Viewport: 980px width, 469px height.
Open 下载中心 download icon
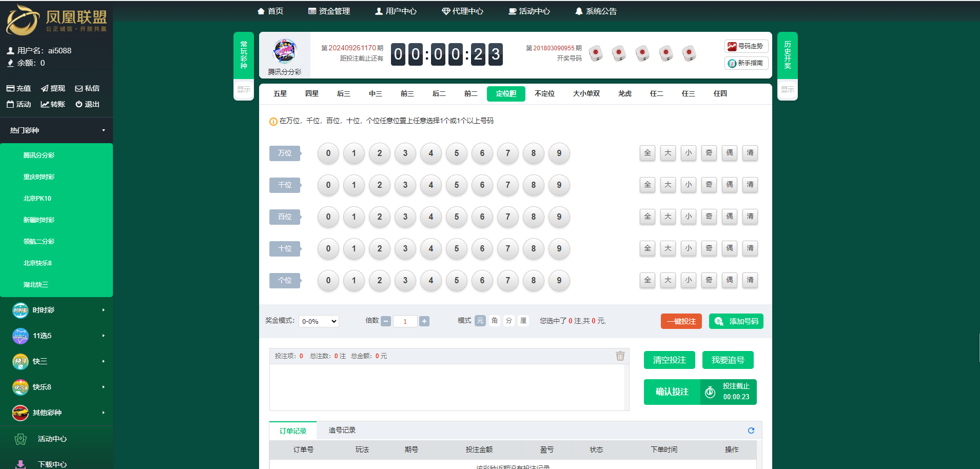point(21,464)
